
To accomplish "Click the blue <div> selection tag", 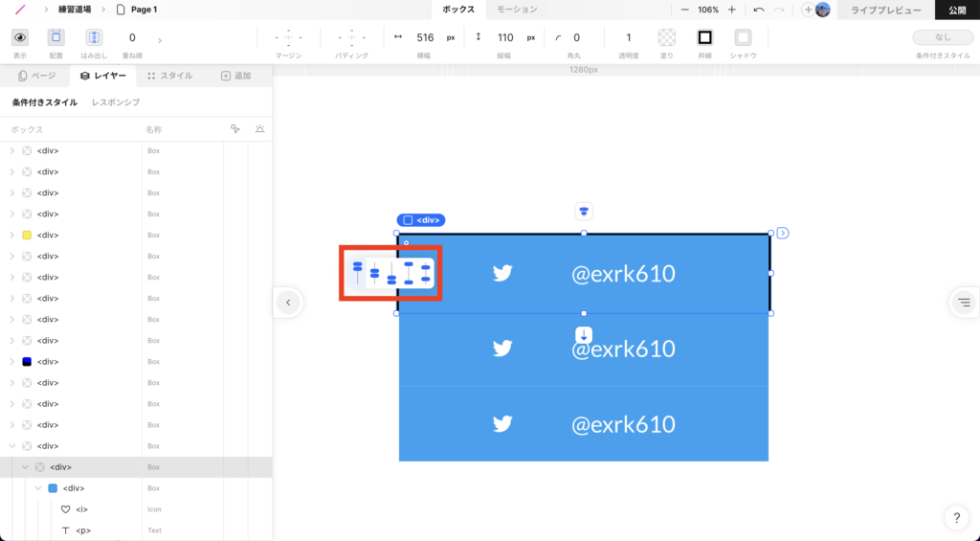I will [421, 220].
